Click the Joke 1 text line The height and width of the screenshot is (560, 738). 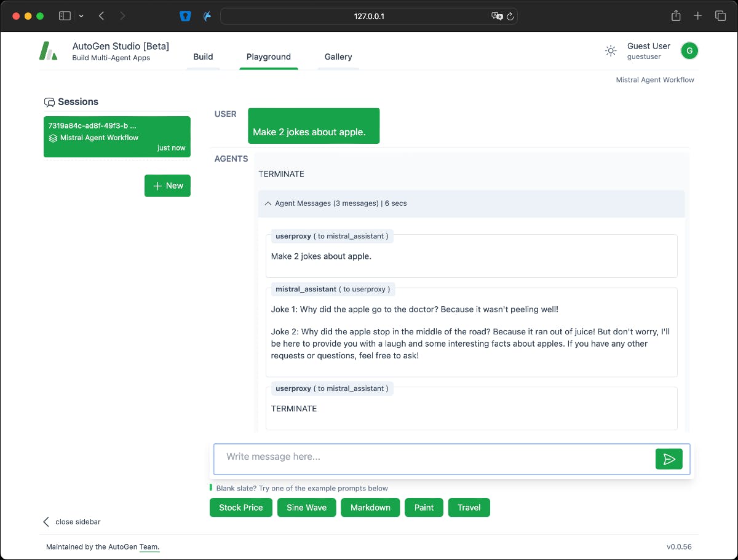coord(415,309)
